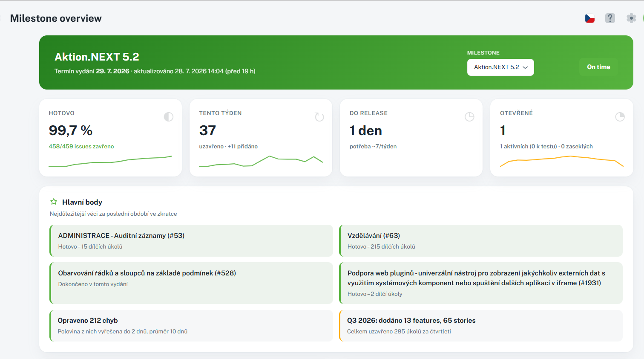Click the Tento týden sparkline chart

[x=261, y=161]
